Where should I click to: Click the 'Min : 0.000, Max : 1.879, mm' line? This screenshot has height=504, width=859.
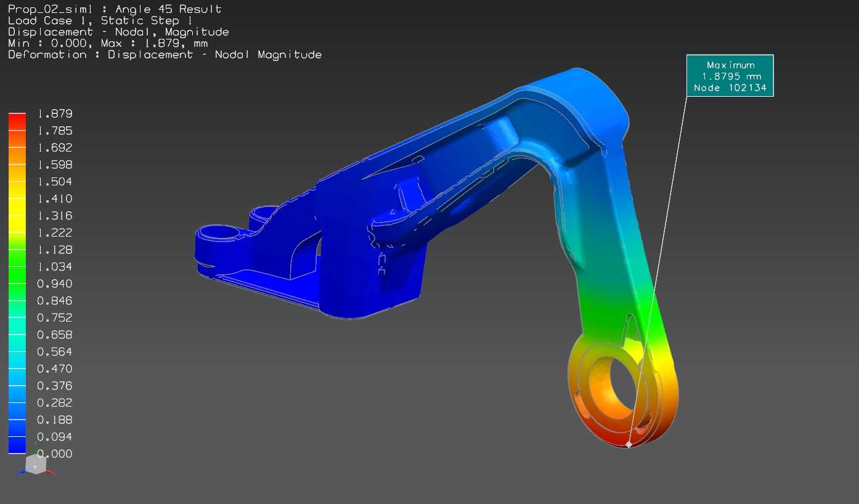tap(108, 43)
